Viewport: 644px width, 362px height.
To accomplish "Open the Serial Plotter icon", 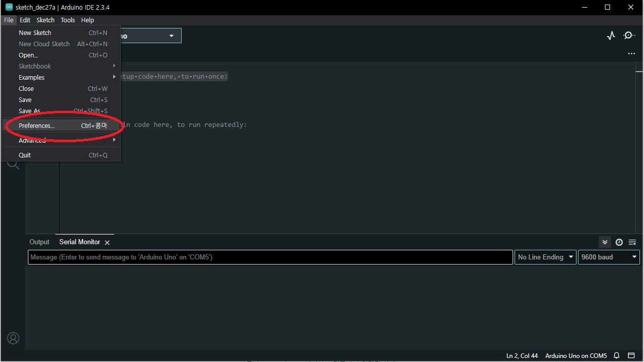I will click(611, 36).
